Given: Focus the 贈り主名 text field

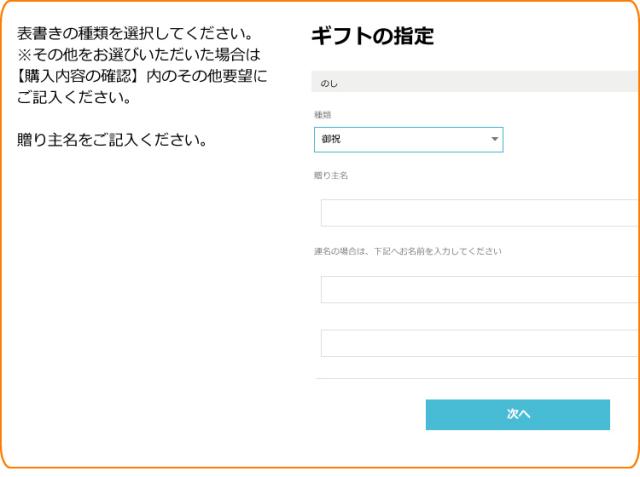Looking at the screenshot, I should (x=480, y=213).
